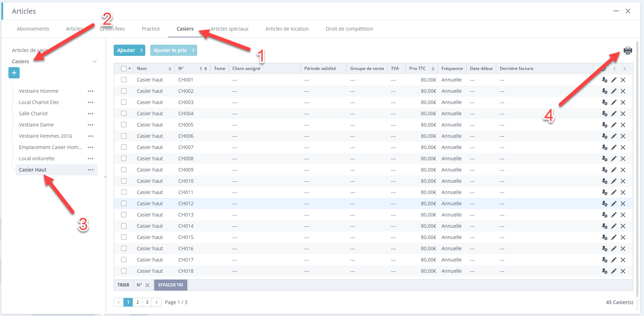Edit casier CH017 with pencil icon
The height and width of the screenshot is (316, 644).
(613, 260)
